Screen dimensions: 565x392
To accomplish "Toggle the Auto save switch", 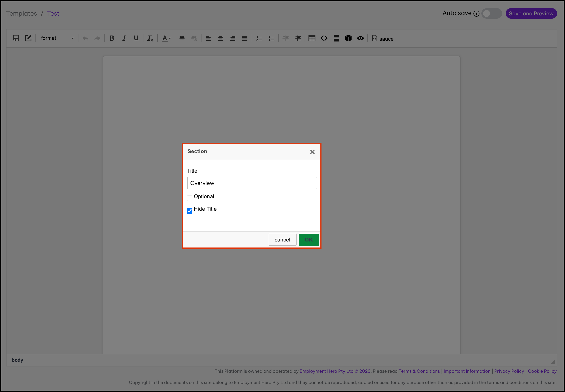I will (x=491, y=13).
